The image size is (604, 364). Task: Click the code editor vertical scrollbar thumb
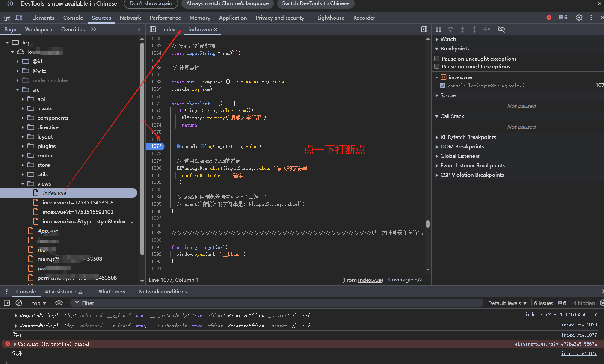(x=428, y=224)
